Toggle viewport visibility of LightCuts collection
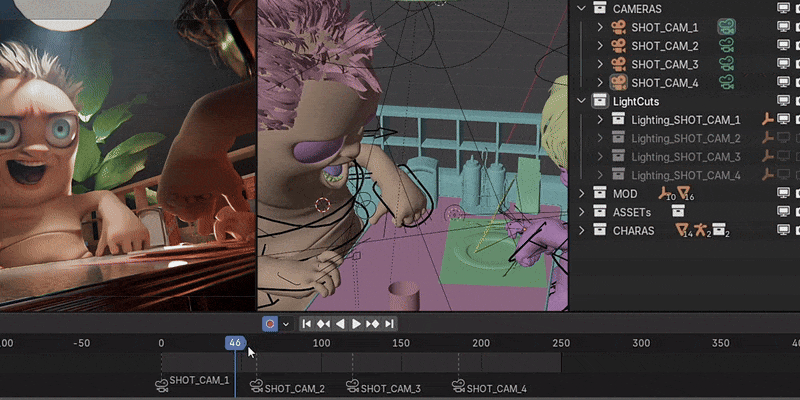 click(783, 101)
